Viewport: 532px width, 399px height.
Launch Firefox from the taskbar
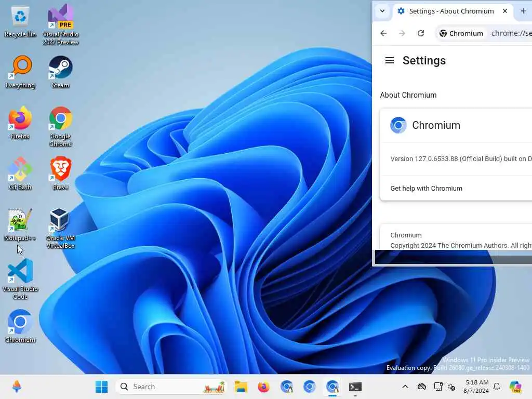coord(263,387)
